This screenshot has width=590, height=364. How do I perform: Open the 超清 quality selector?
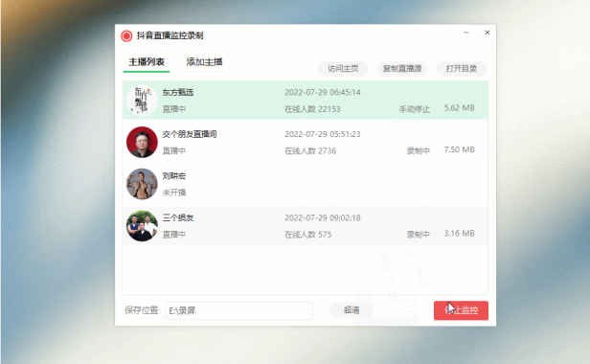[352, 310]
